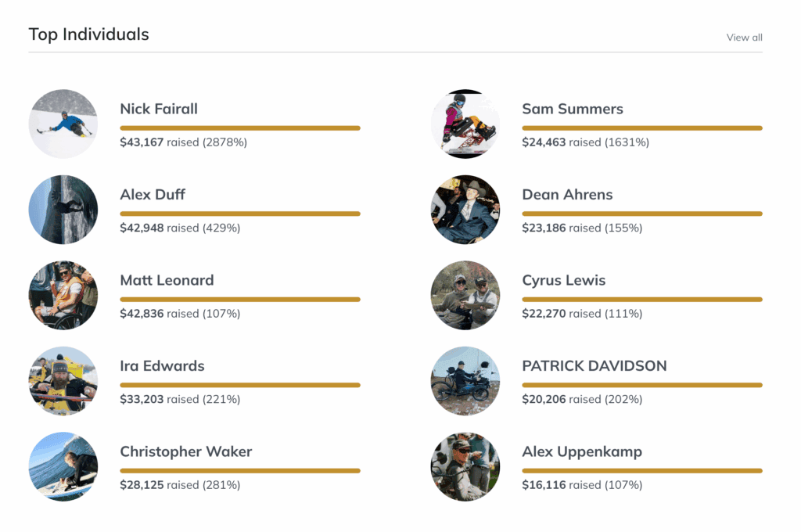The height and width of the screenshot is (532, 801).
Task: Click the View all link
Action: tap(744, 38)
